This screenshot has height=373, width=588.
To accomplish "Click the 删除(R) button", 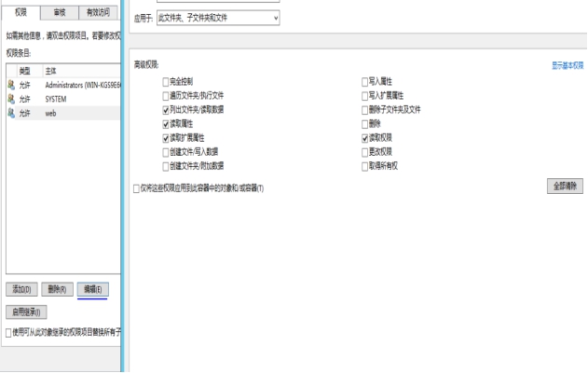I will pos(57,289).
